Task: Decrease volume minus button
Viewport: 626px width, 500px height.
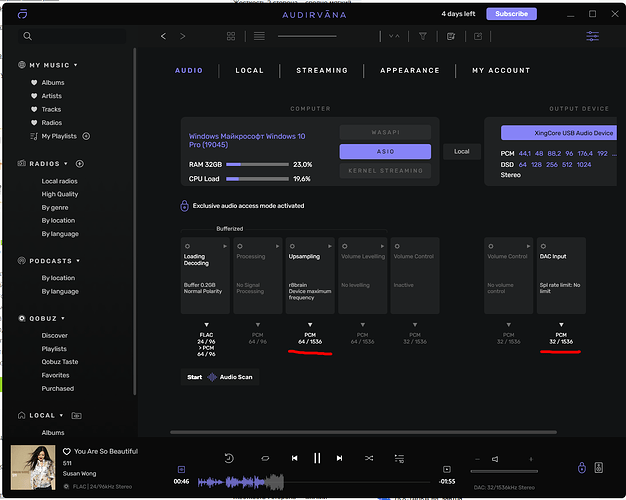Action: pyautogui.click(x=477, y=459)
